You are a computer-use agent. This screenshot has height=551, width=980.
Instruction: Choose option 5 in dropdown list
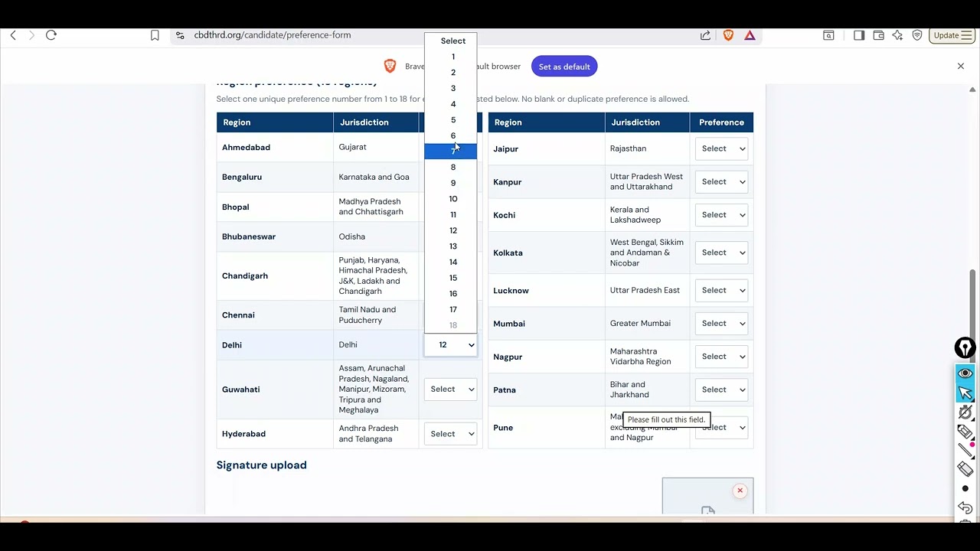[452, 120]
